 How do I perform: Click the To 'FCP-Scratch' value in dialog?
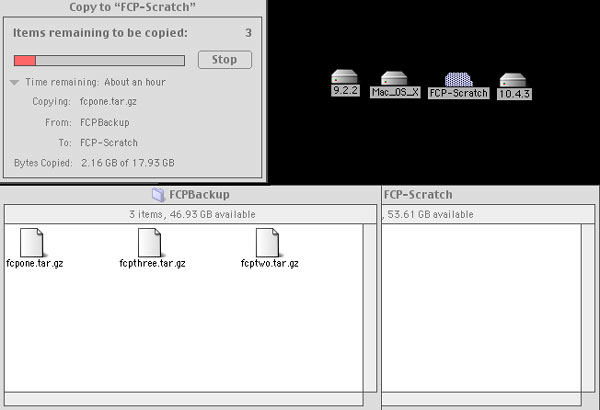click(x=109, y=143)
